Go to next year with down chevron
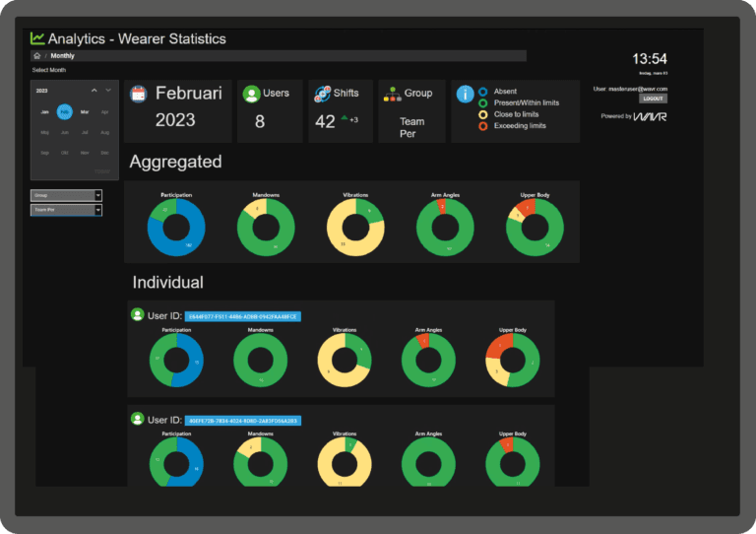 [x=108, y=90]
